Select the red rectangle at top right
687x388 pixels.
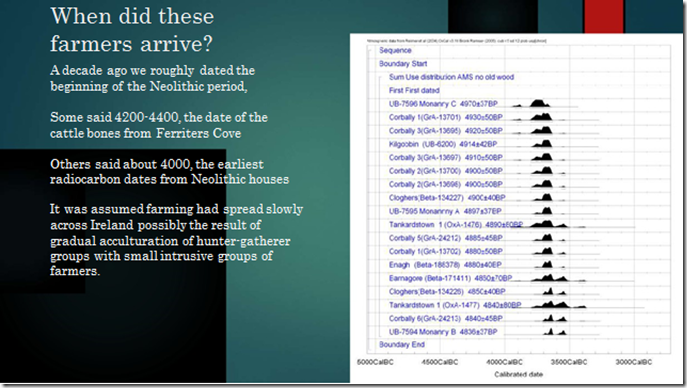[604, 16]
